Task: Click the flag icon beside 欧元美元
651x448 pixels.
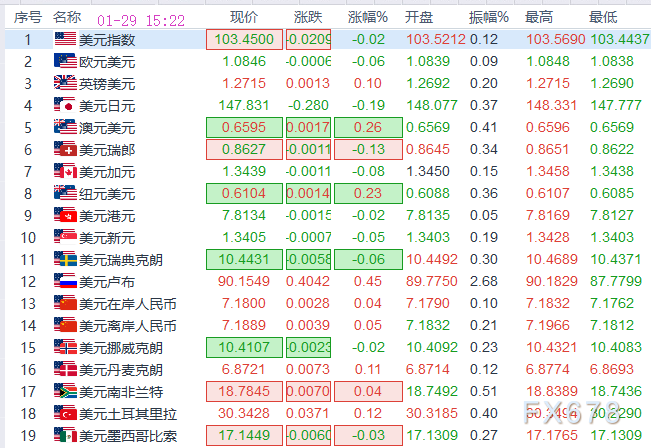Action: coord(66,61)
